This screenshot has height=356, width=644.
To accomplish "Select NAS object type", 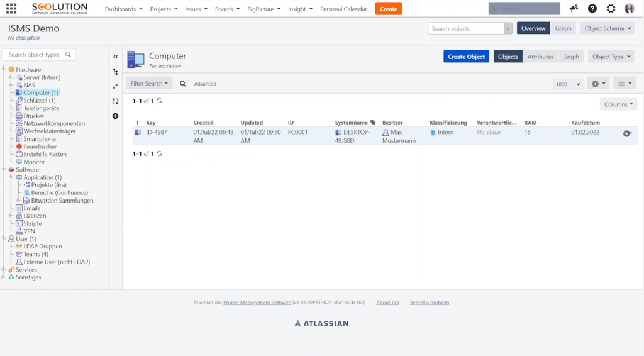I will click(29, 85).
